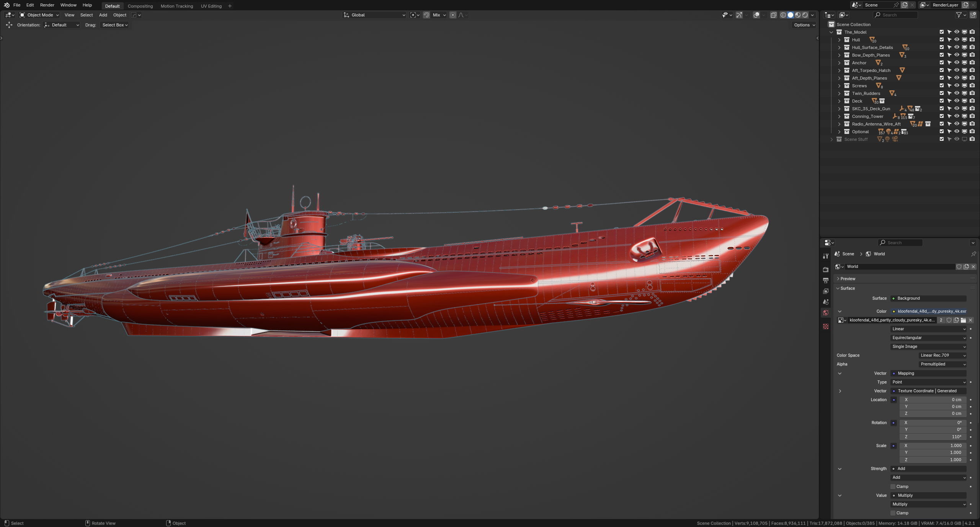Adjust the Scale X 1.000 field
Image resolution: width=980 pixels, height=527 pixels.
(x=933, y=445)
